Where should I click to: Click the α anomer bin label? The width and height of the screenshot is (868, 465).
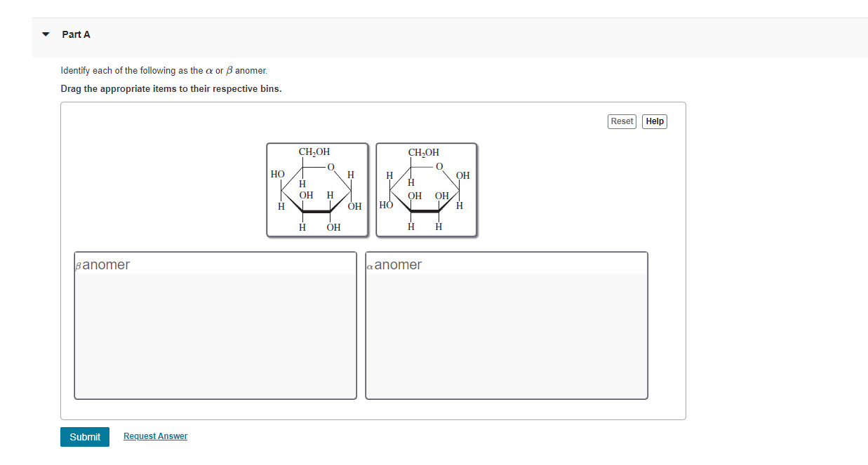395,264
